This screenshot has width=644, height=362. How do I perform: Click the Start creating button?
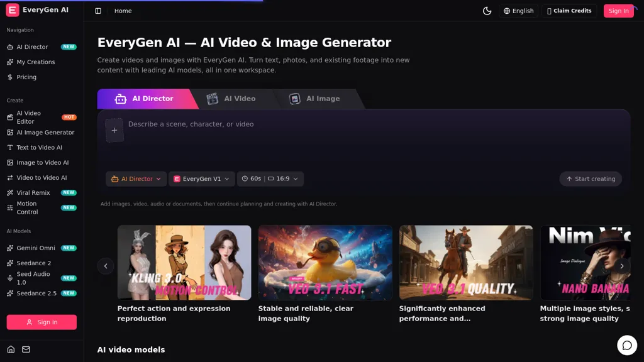[591, 179]
